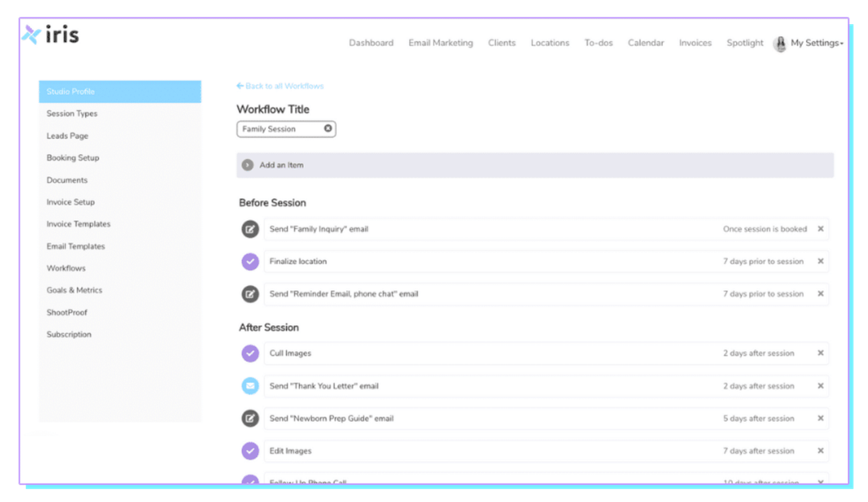This screenshot has height=502, width=868.
Task: Open the My Settings dropdown
Action: pos(817,43)
